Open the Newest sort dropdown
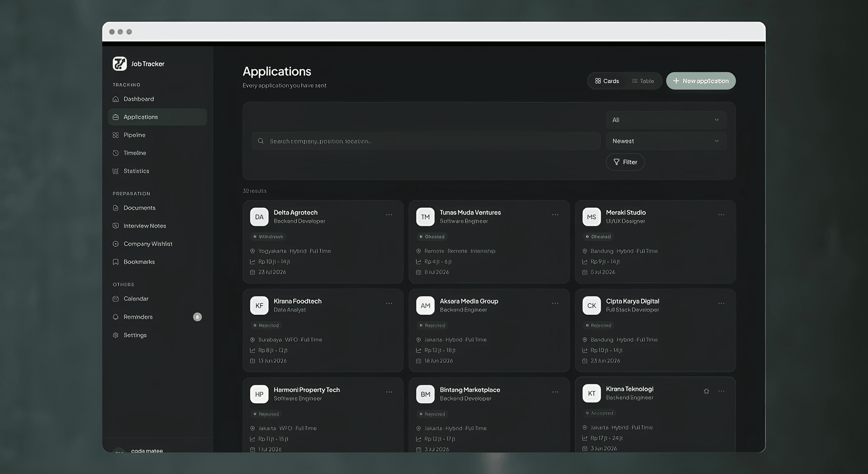Image resolution: width=868 pixels, height=474 pixels. (666, 141)
